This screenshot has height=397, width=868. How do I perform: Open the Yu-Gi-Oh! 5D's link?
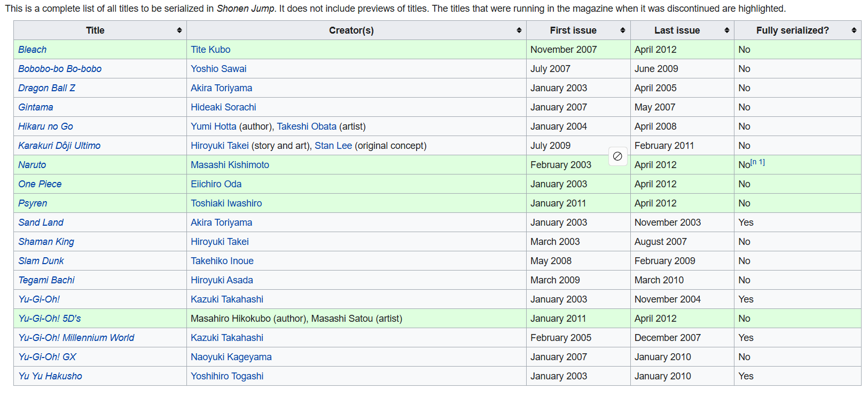point(50,319)
